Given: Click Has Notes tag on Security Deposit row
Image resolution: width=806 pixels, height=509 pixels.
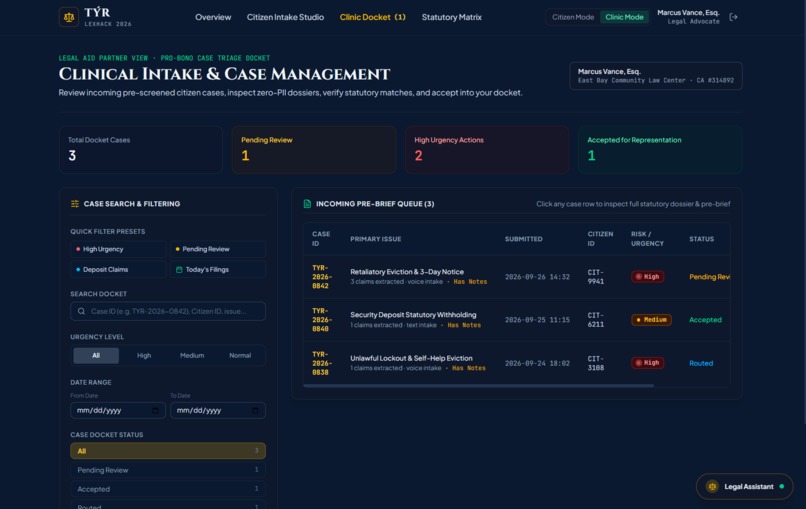Looking at the screenshot, I should pos(464,325).
